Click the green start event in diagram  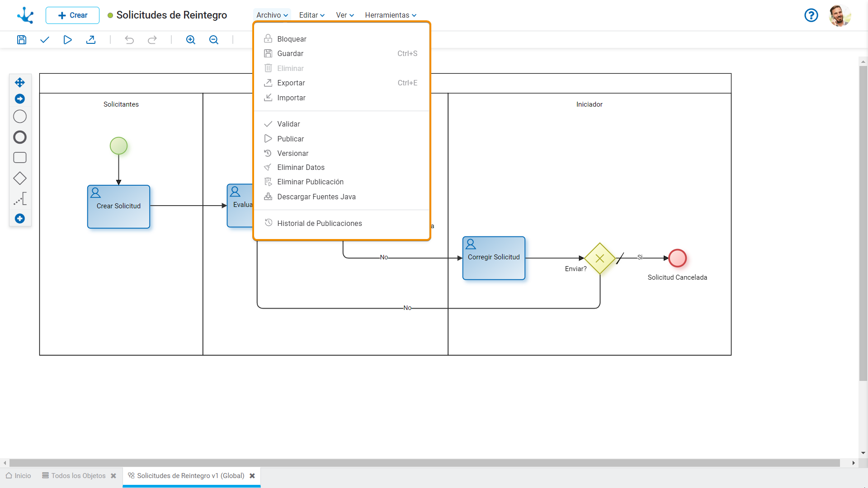(x=118, y=146)
